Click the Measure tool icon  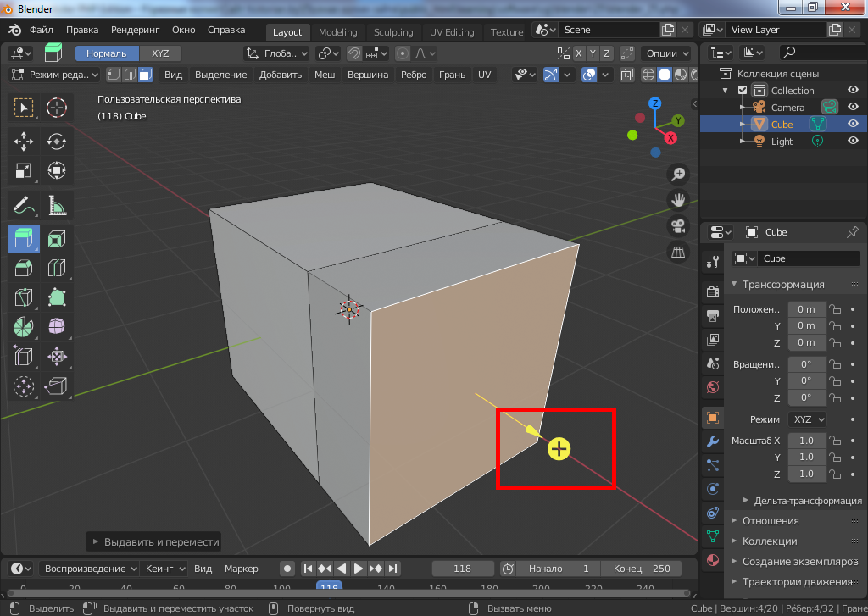57,204
